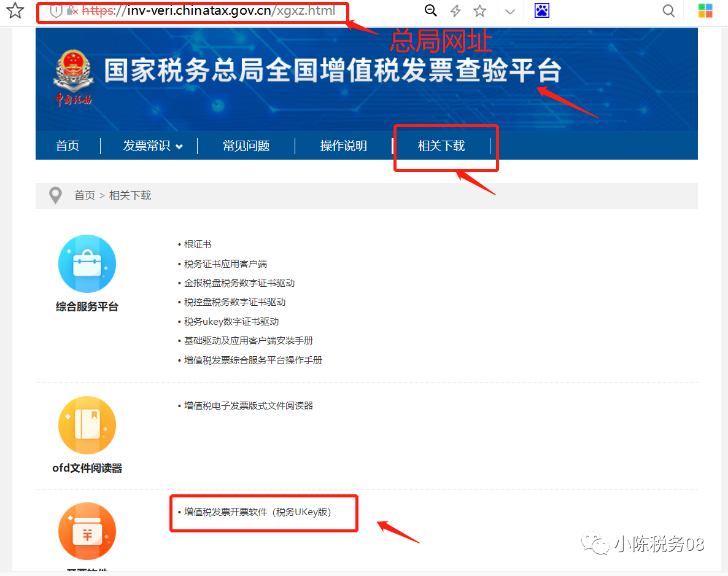Download 税务ukey数字证书驱动
This screenshot has height=576, width=728.
[231, 321]
